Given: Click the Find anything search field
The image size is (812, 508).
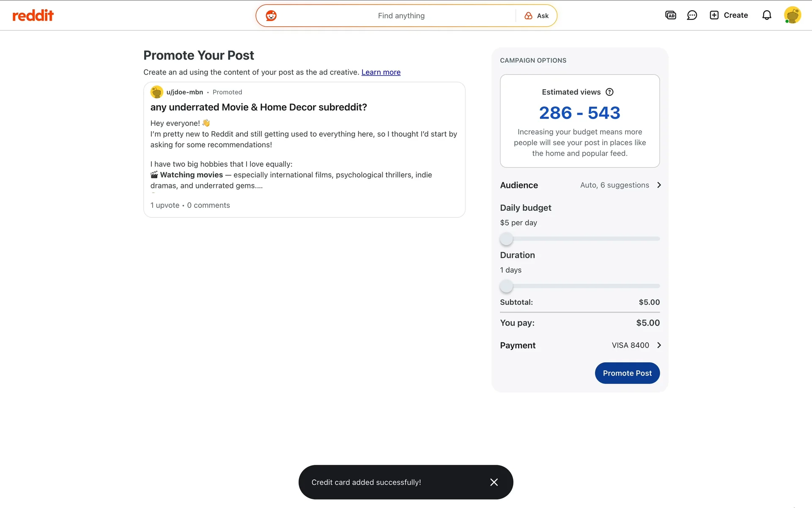Looking at the screenshot, I should click(401, 16).
